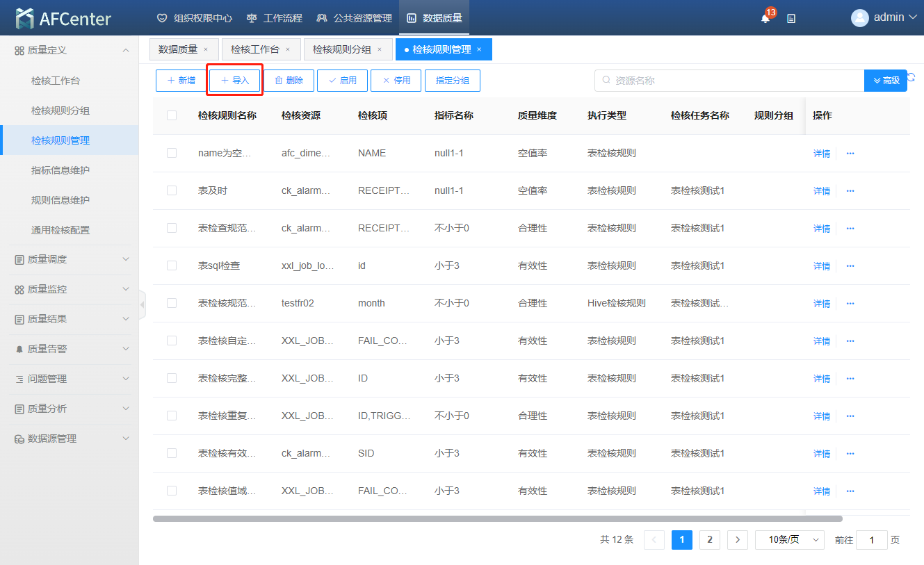The image size is (924, 565).
Task: Toggle the select-all checkbox in table header
Action: (x=172, y=115)
